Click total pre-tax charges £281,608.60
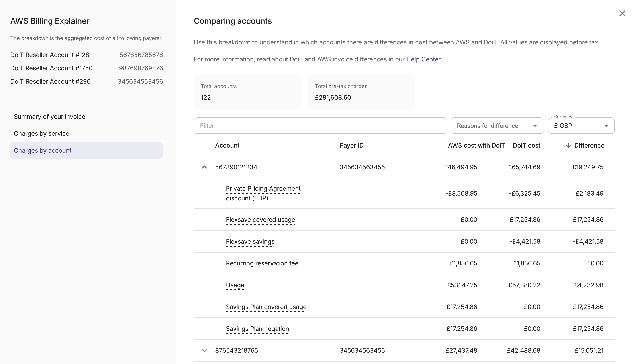Viewport: 633px width, 364px height. [333, 97]
